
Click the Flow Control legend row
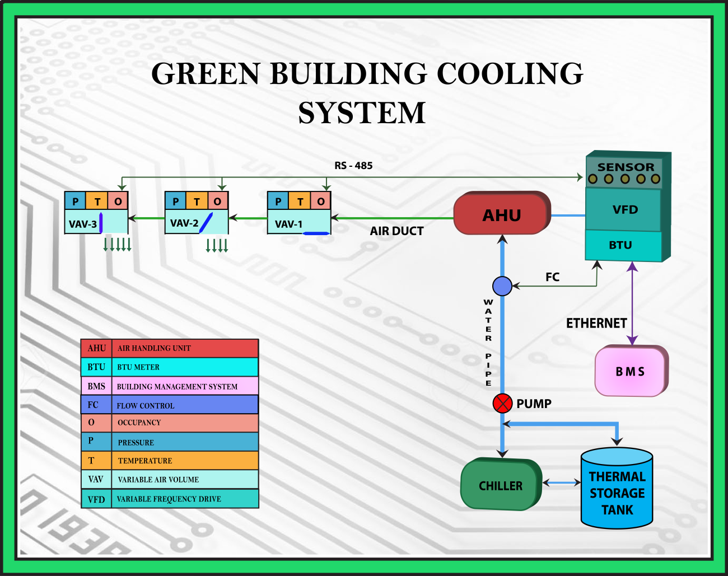pos(170,405)
